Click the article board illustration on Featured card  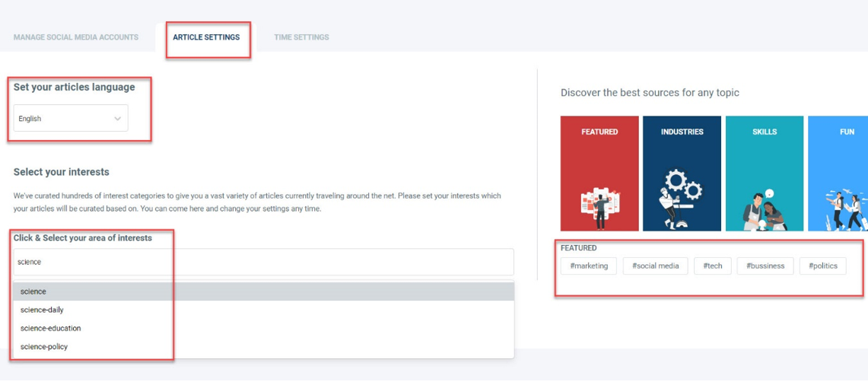pyautogui.click(x=601, y=208)
